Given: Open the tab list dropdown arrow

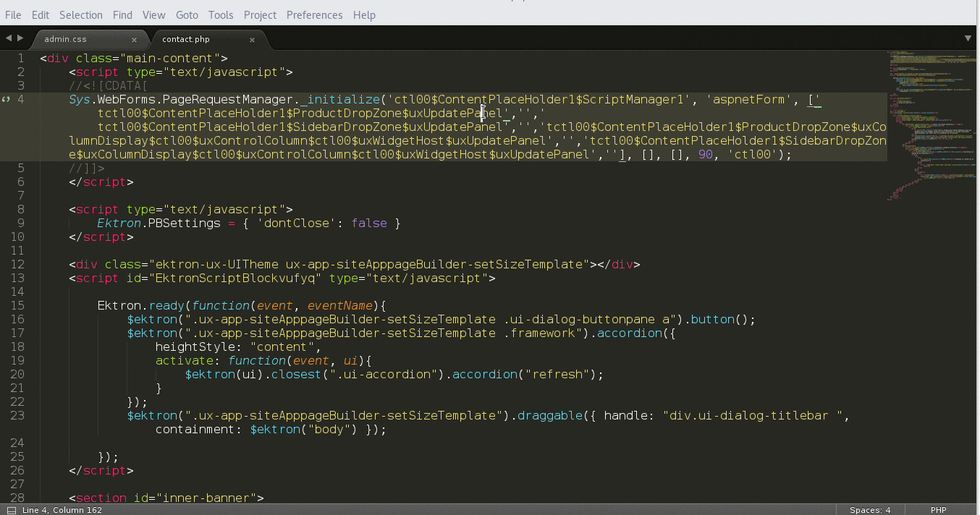Looking at the screenshot, I should (x=968, y=38).
